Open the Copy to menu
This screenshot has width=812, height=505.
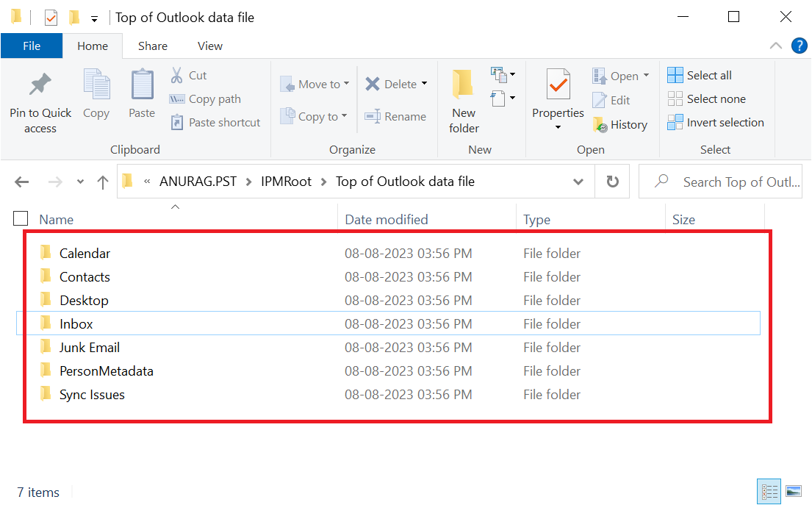(x=313, y=117)
